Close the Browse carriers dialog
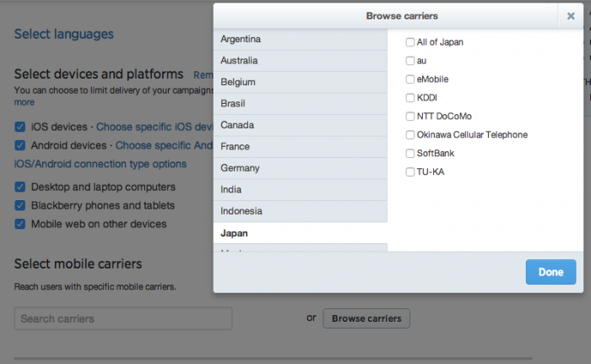This screenshot has height=364, width=591. 571,16
